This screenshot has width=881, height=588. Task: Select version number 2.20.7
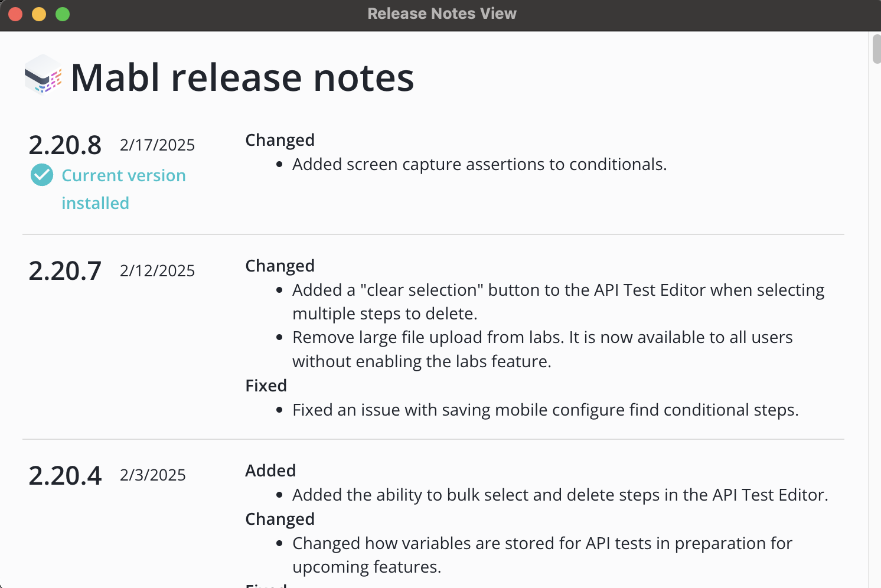pyautogui.click(x=65, y=271)
